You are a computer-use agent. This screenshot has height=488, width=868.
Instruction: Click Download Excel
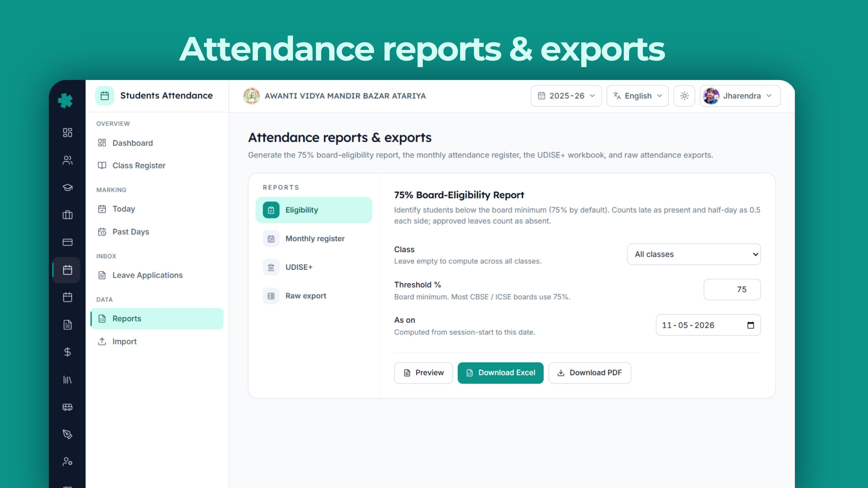tap(500, 373)
